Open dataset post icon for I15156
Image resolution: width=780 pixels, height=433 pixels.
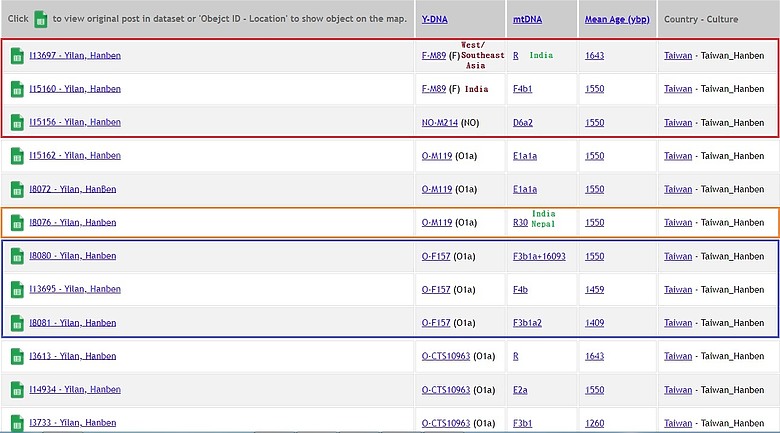coord(17,122)
